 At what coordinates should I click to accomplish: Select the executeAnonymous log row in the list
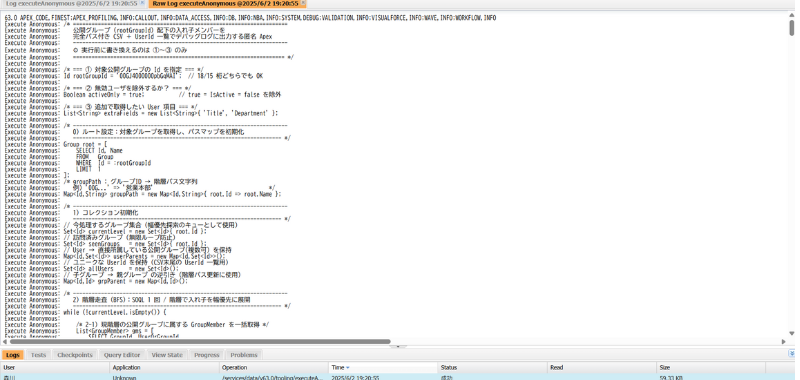point(398,377)
